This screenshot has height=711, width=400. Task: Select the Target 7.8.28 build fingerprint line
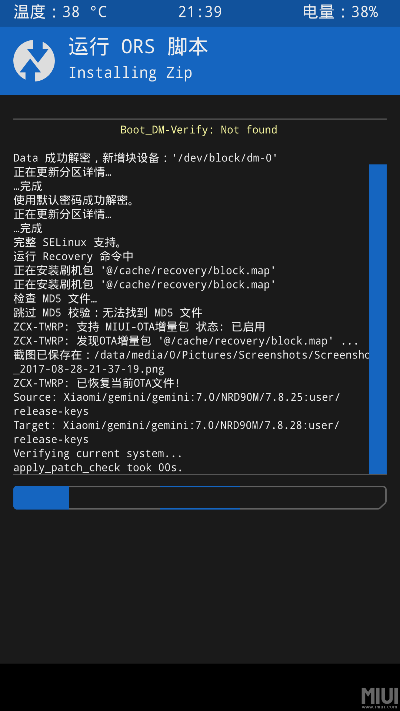[176, 433]
